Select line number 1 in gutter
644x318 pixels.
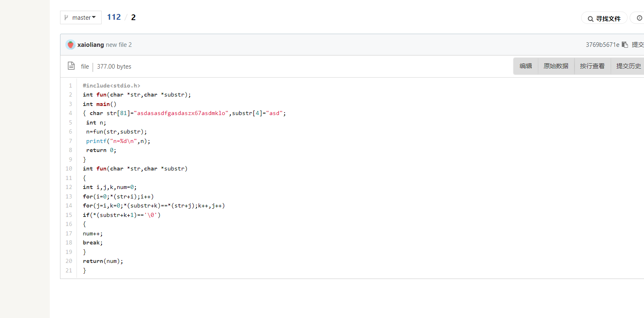click(70, 85)
